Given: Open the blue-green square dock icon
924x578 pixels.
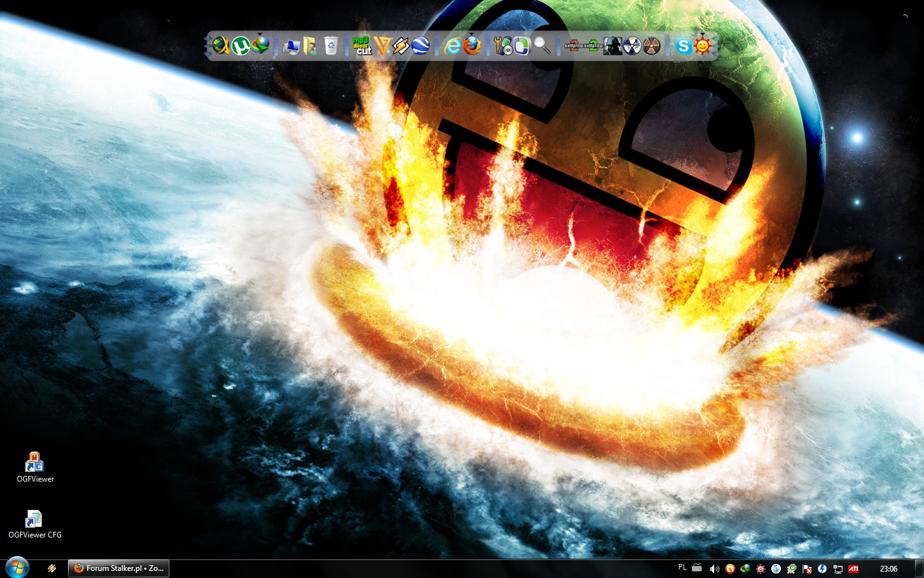Looking at the screenshot, I should coord(522,46).
